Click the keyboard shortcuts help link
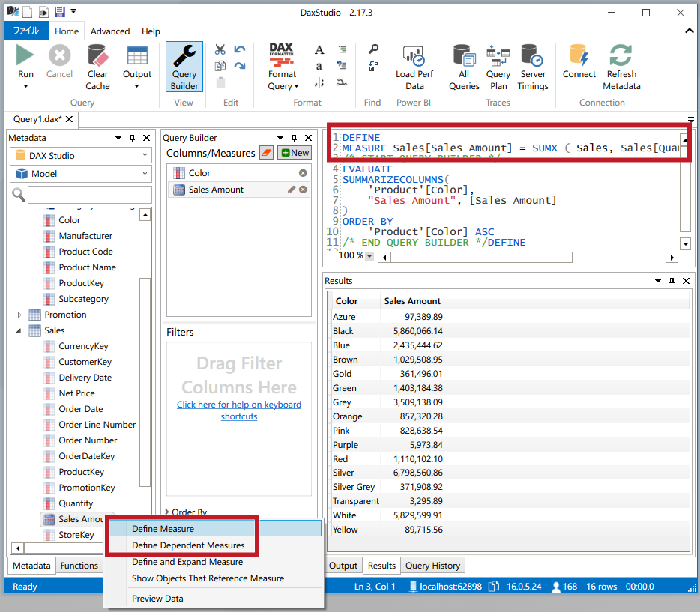Viewport: 700px width, 612px height. 239,410
